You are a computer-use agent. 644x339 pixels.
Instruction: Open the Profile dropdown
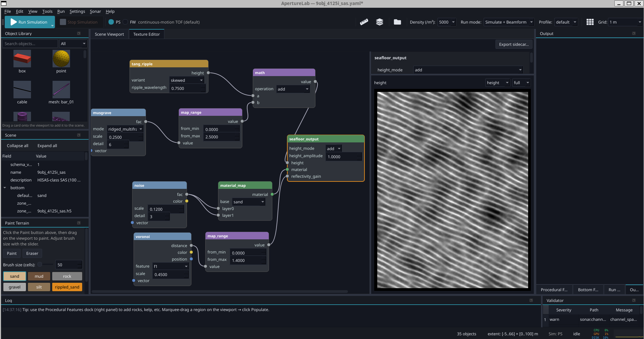point(566,22)
